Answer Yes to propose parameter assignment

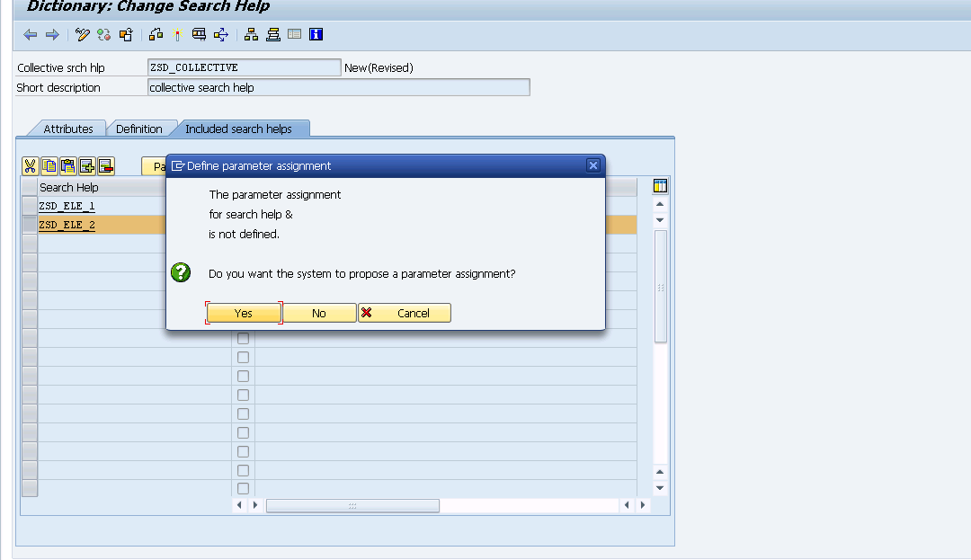pos(243,313)
